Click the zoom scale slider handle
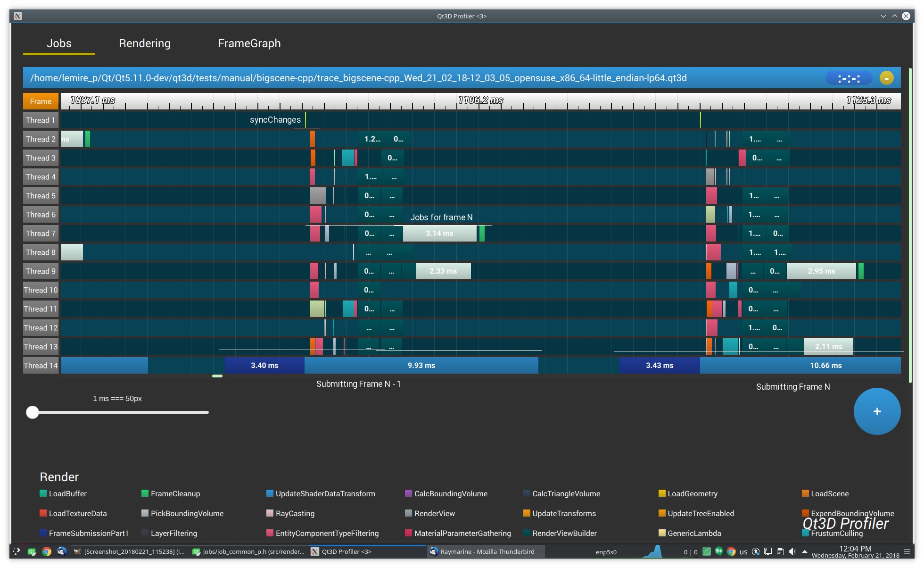The height and width of the screenshot is (568, 924). click(x=33, y=412)
